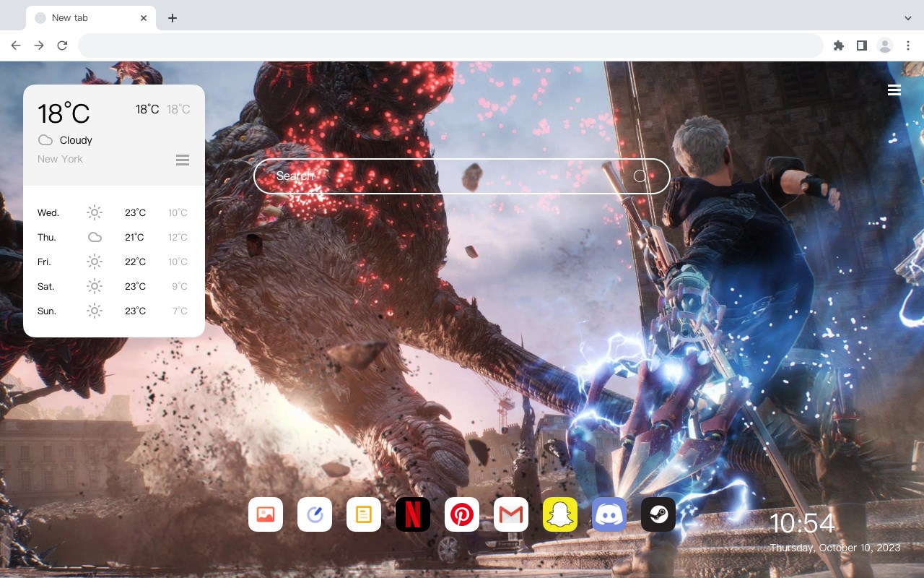Image resolution: width=924 pixels, height=578 pixels.
Task: Open a new browser tab
Action: 172,18
